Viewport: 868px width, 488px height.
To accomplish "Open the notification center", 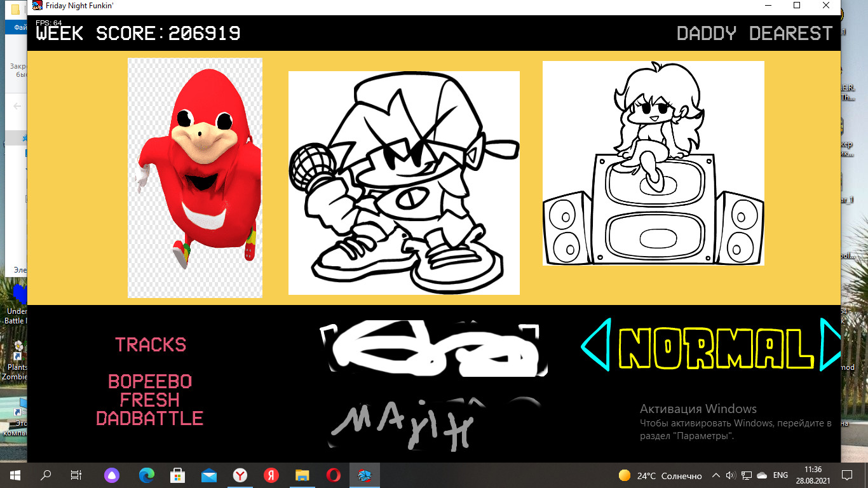I will [x=847, y=475].
